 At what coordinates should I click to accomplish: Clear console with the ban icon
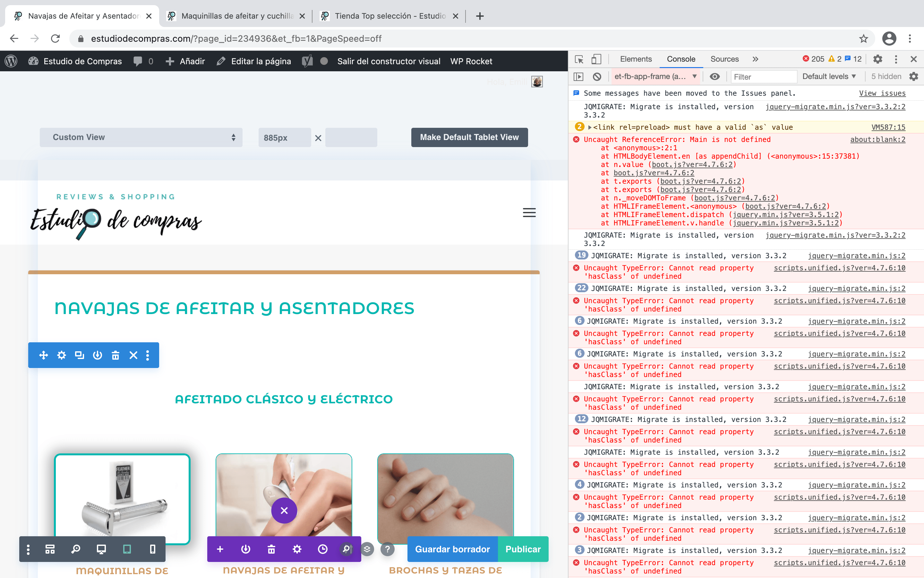[597, 77]
